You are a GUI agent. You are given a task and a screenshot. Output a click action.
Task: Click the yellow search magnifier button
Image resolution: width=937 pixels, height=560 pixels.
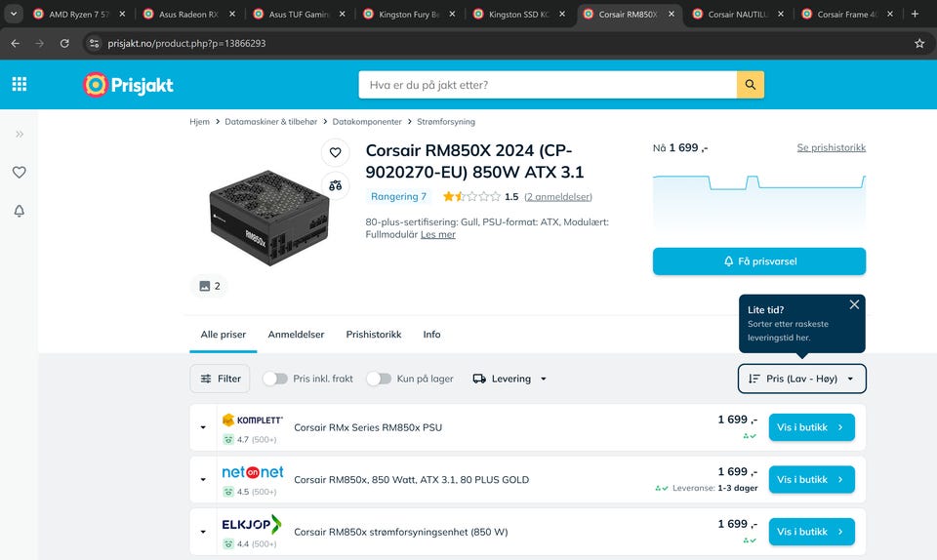[x=750, y=85]
